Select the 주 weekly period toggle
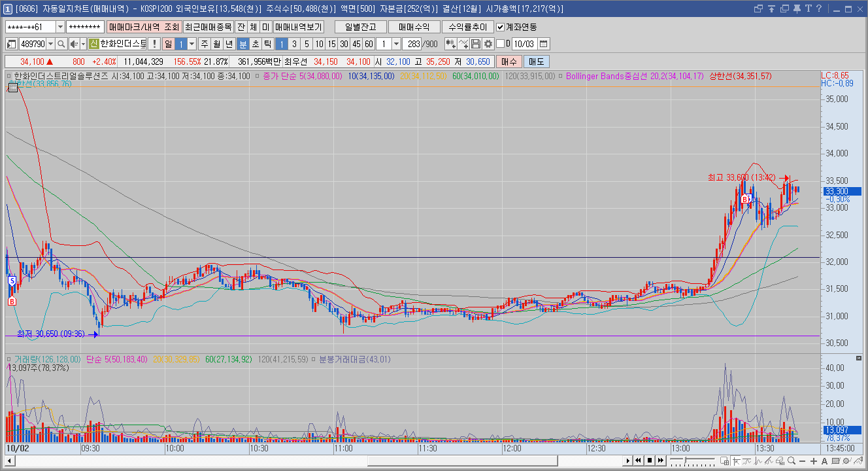Viewport: 868px width, 471px height. pyautogui.click(x=204, y=44)
